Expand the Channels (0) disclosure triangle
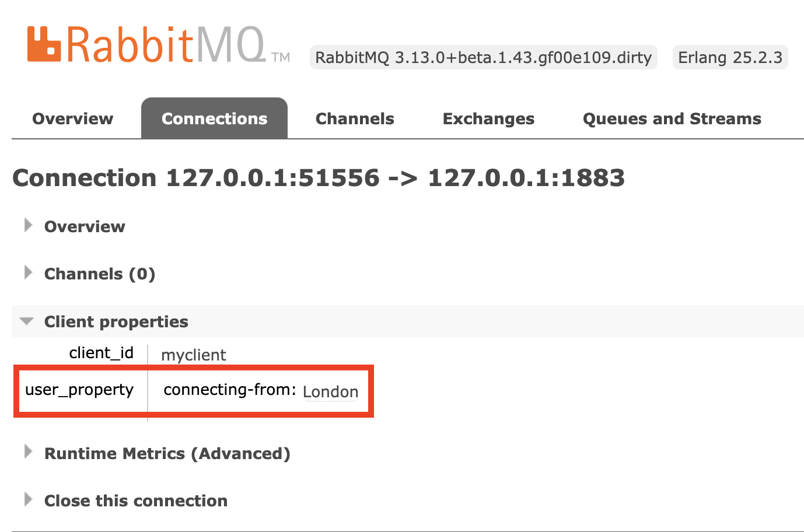 [27, 273]
